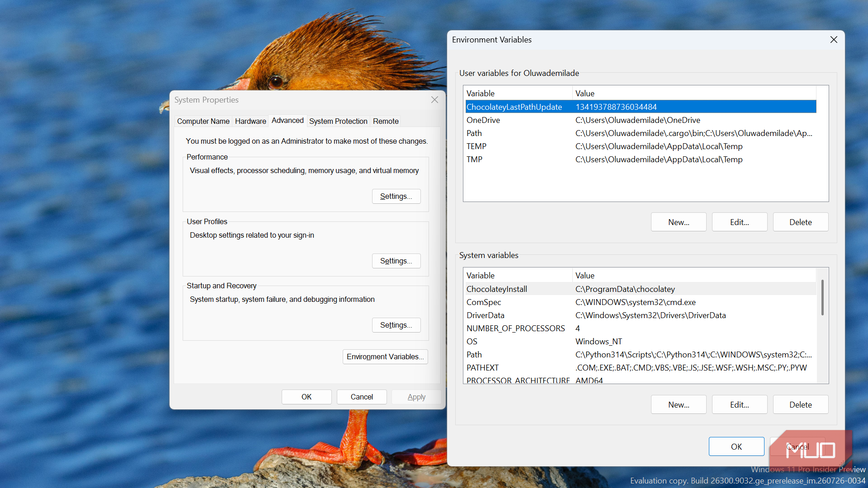
Task: Click OK in System Properties
Action: pos(307,397)
